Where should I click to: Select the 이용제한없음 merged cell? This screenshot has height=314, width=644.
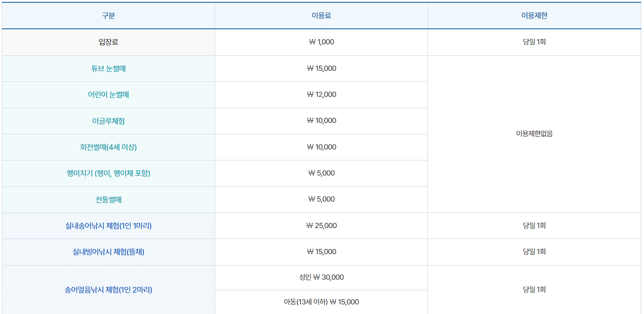click(534, 134)
